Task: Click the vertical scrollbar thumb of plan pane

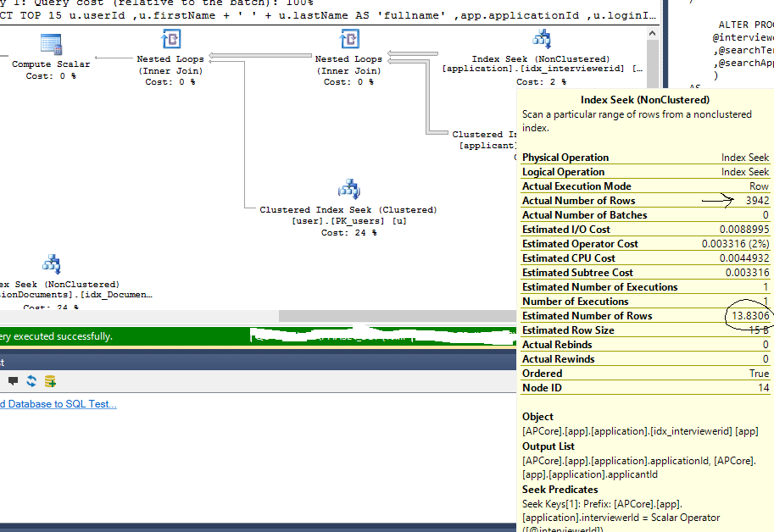Action: 652,64
